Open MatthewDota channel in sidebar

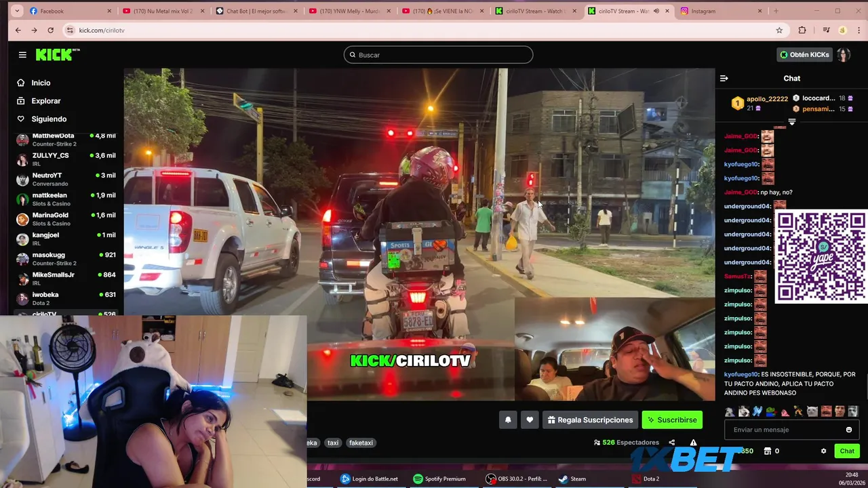click(66, 140)
